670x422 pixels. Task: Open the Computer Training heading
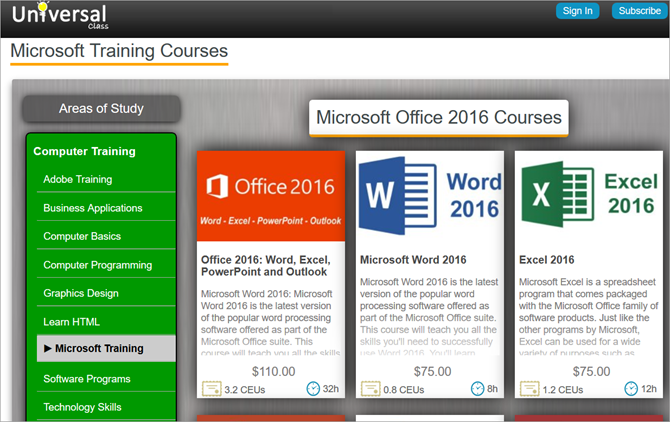coord(84,151)
